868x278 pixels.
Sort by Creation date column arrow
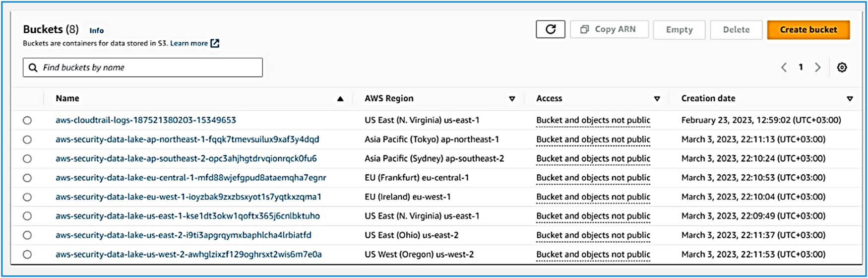tap(850, 99)
